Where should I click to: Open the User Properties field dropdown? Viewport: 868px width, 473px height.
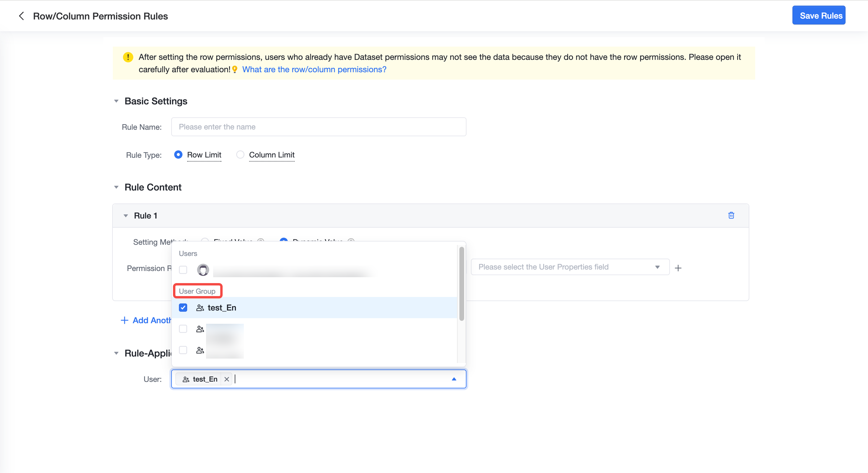(x=570, y=267)
